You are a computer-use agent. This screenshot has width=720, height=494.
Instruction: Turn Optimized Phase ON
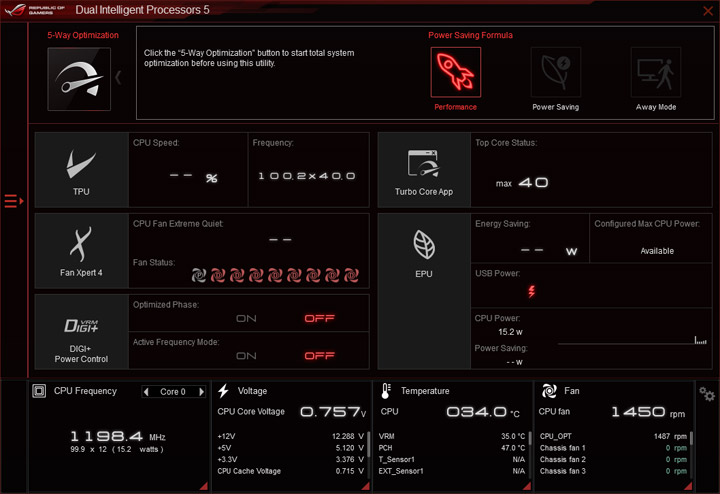246,319
